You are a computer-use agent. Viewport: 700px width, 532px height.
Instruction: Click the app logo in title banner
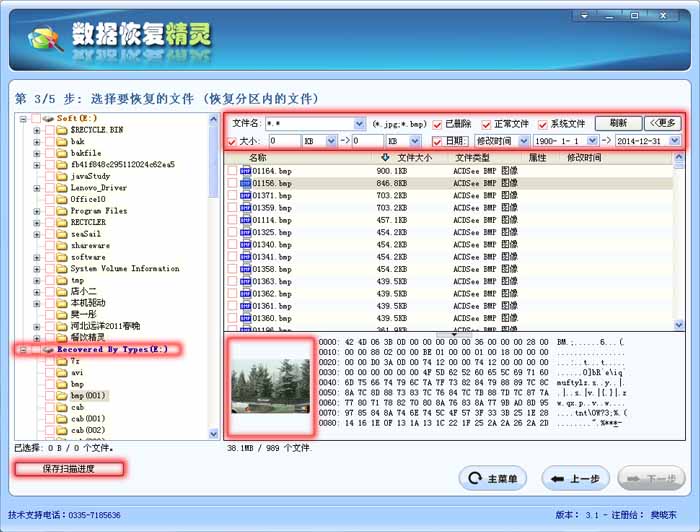pyautogui.click(x=43, y=38)
